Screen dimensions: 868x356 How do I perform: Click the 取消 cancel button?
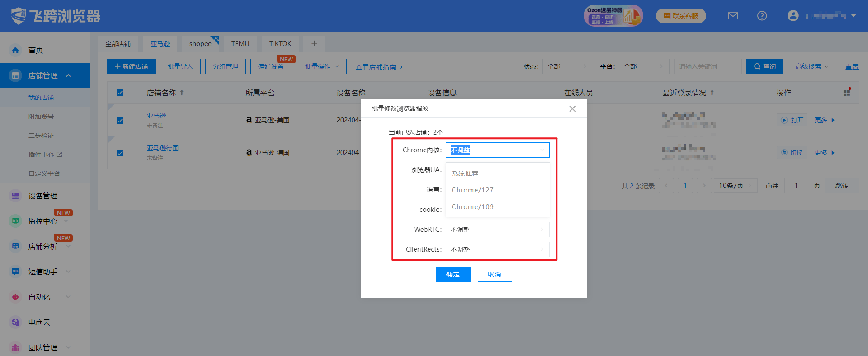pyautogui.click(x=495, y=274)
